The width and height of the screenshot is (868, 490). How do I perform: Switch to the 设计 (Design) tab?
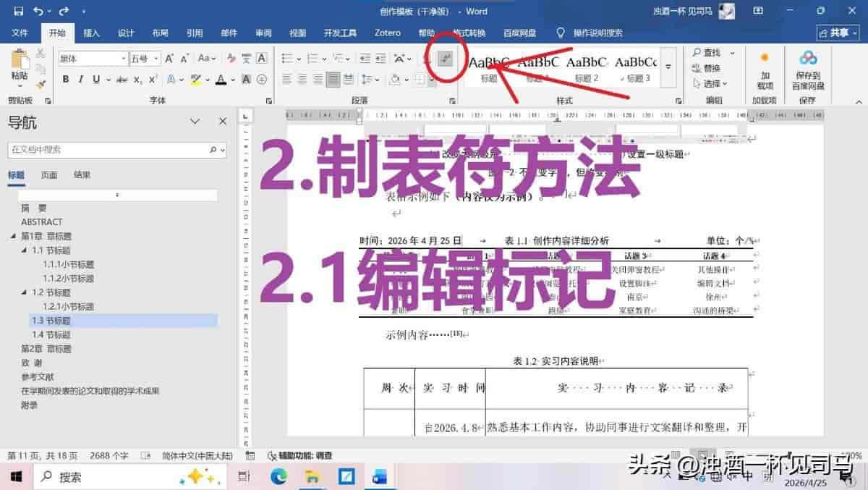(126, 33)
